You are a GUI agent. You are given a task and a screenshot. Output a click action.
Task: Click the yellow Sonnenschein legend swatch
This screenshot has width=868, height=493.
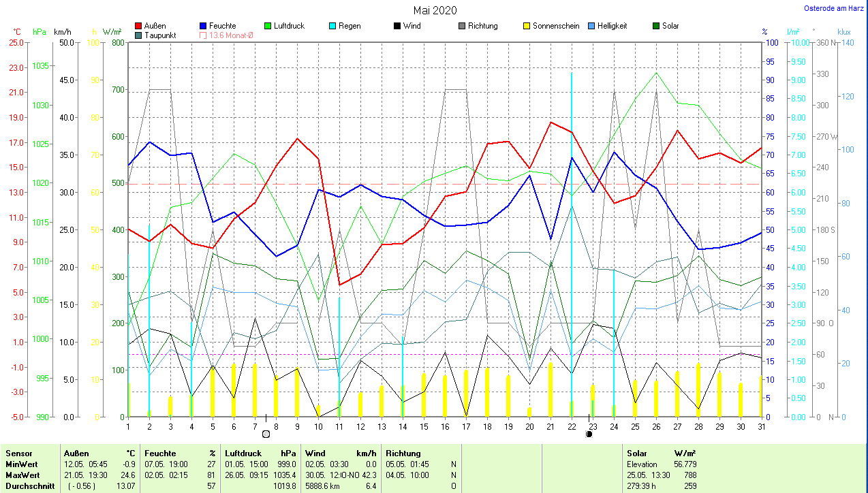click(527, 26)
